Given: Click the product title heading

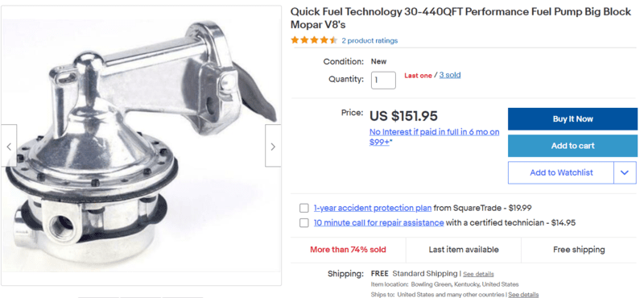Looking at the screenshot, I should point(460,18).
